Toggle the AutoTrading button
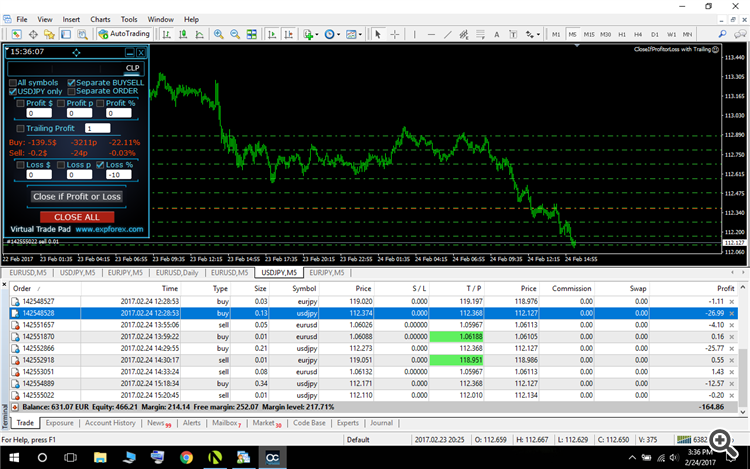The height and width of the screenshot is (469, 750). (125, 34)
